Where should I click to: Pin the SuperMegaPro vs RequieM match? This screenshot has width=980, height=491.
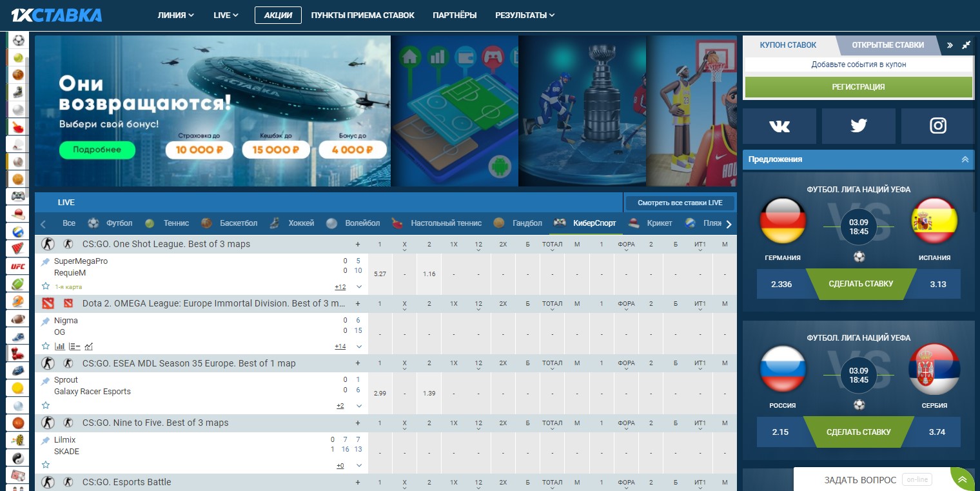[x=45, y=261]
